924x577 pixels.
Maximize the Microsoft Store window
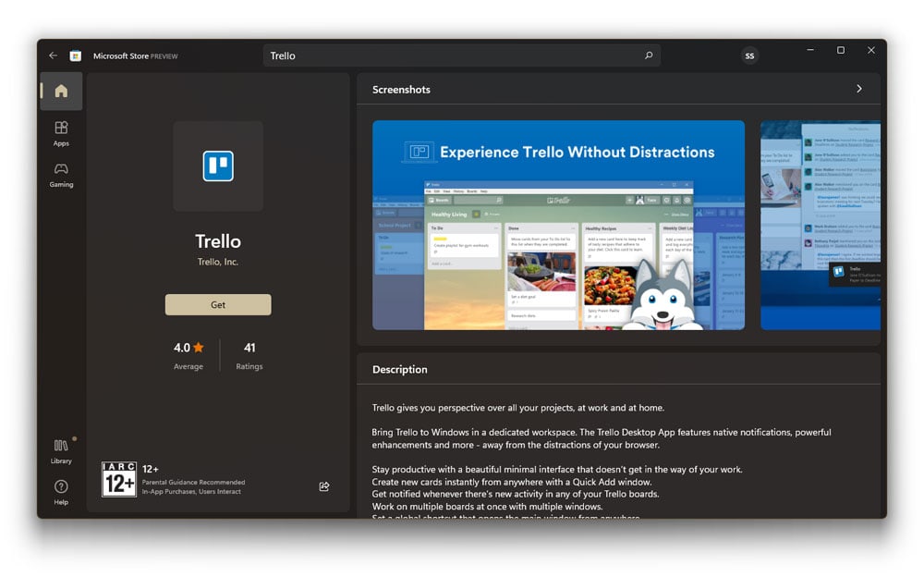coord(841,50)
